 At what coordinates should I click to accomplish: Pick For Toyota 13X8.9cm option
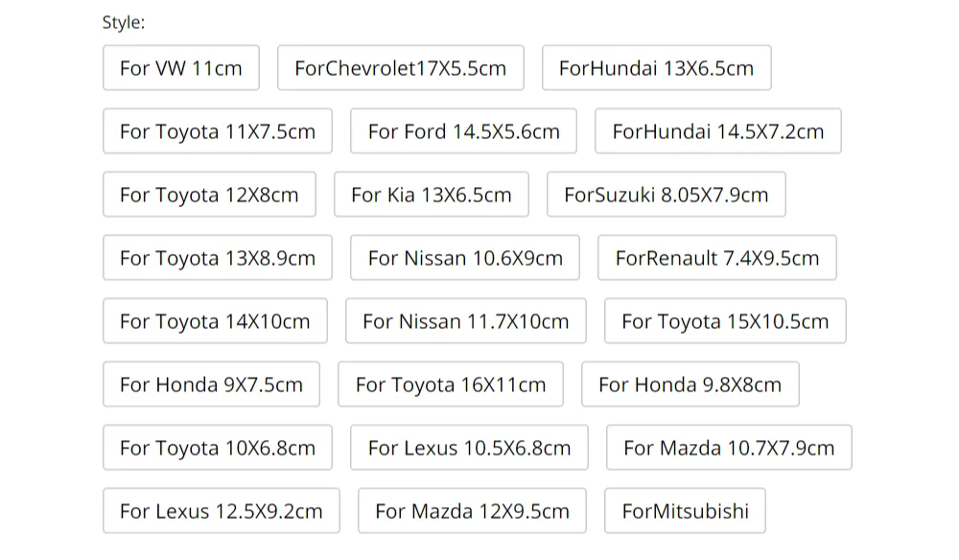click(x=218, y=258)
